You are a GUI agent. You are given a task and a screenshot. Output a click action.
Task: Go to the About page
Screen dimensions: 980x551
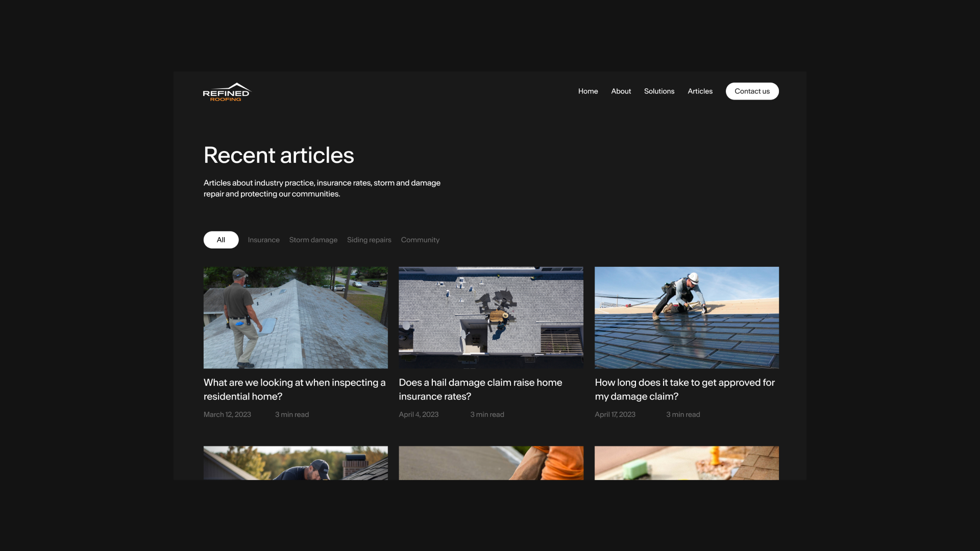pos(621,91)
